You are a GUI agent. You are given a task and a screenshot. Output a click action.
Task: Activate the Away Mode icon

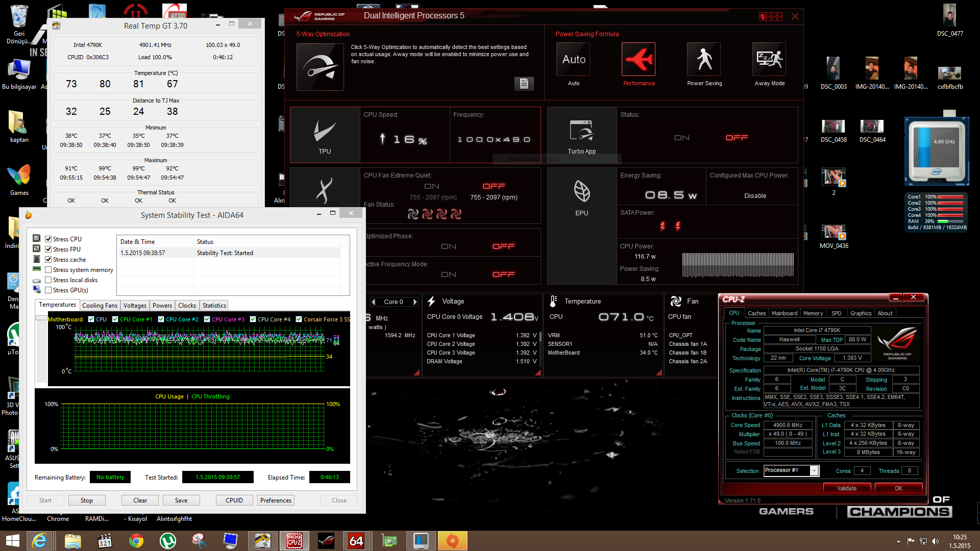(x=769, y=60)
